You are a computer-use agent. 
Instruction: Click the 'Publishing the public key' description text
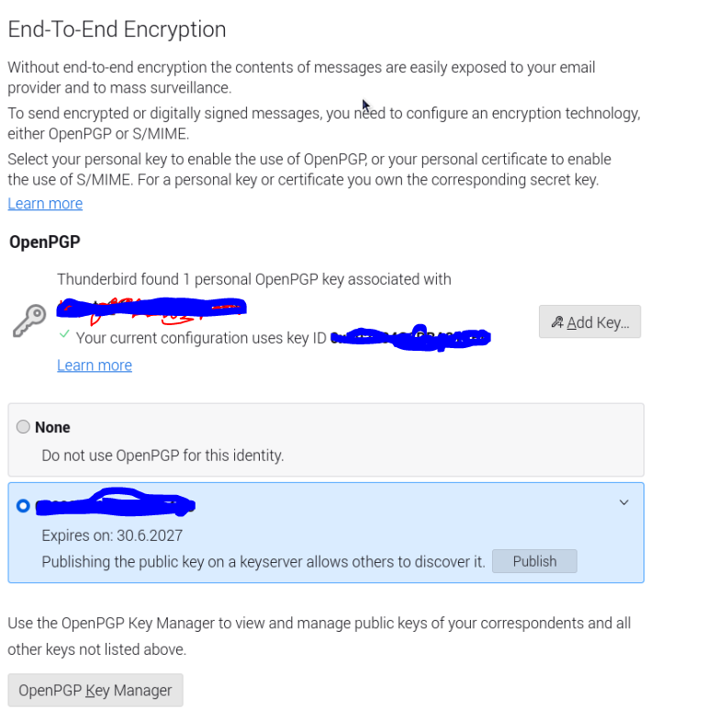click(263, 561)
